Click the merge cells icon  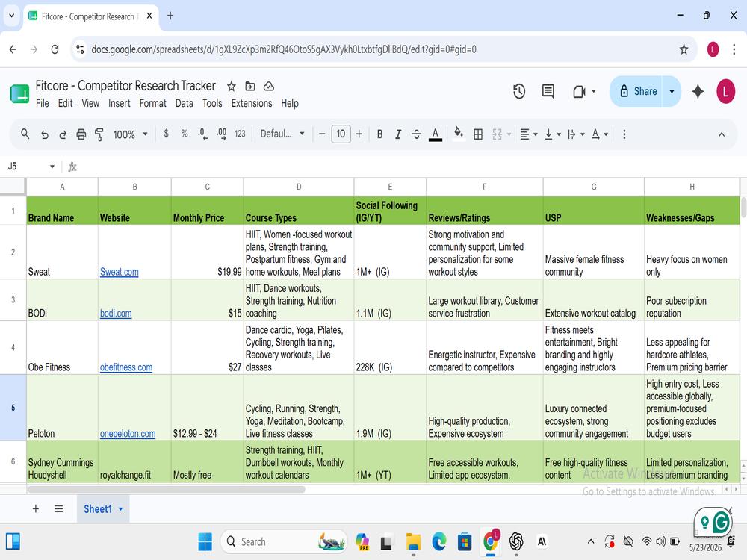pos(497,134)
